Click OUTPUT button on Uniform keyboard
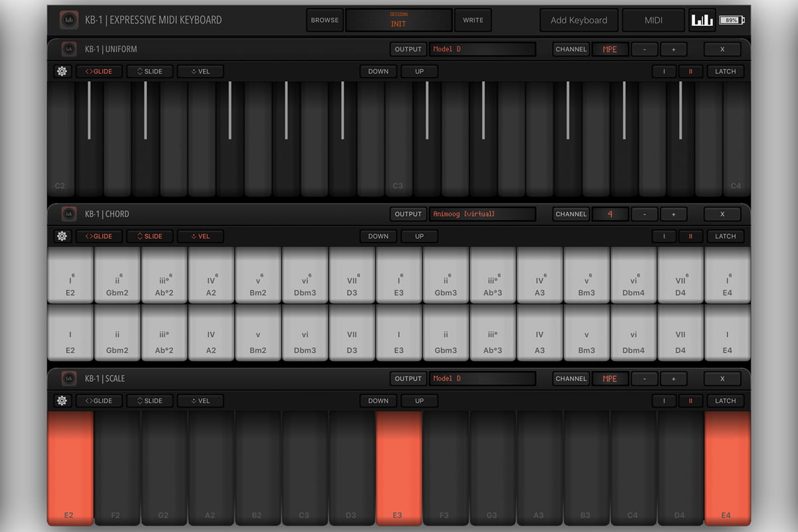The image size is (798, 532). 408,49
